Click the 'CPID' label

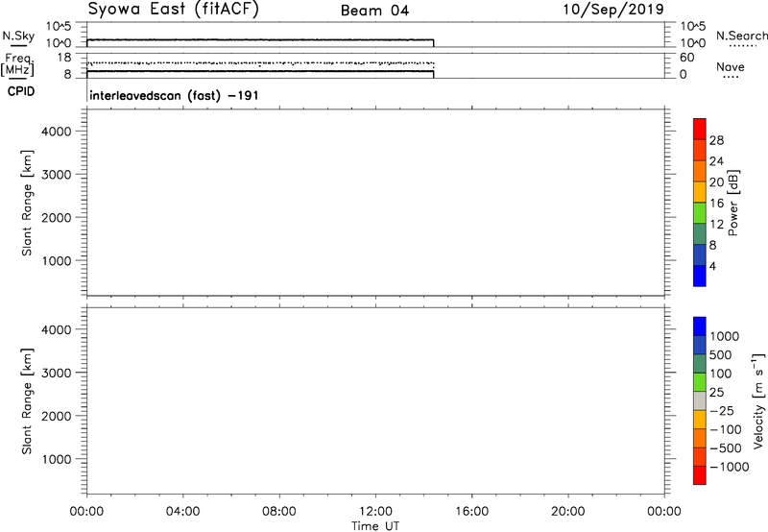[21, 91]
